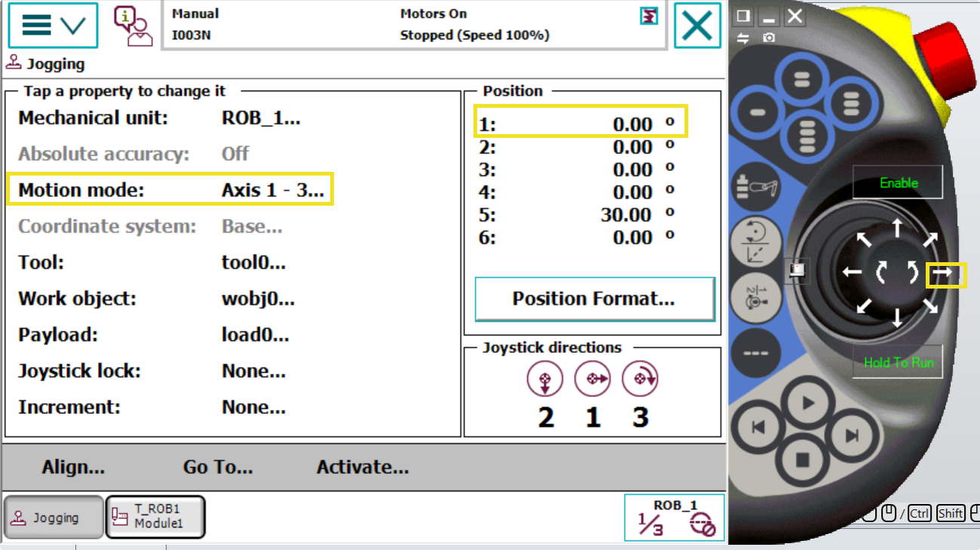980x550 pixels.
Task: Click the joystick right arrow
Action: (x=945, y=274)
